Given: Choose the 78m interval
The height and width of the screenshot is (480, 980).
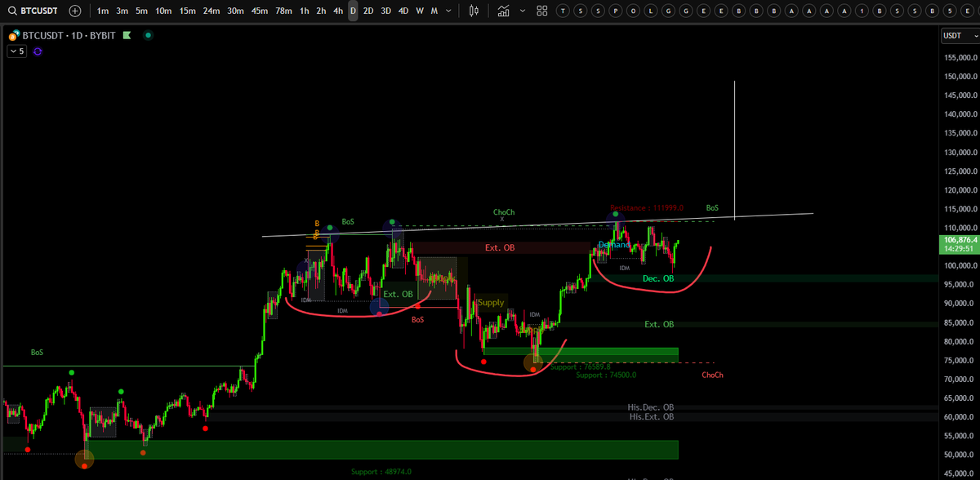Looking at the screenshot, I should tap(284, 11).
